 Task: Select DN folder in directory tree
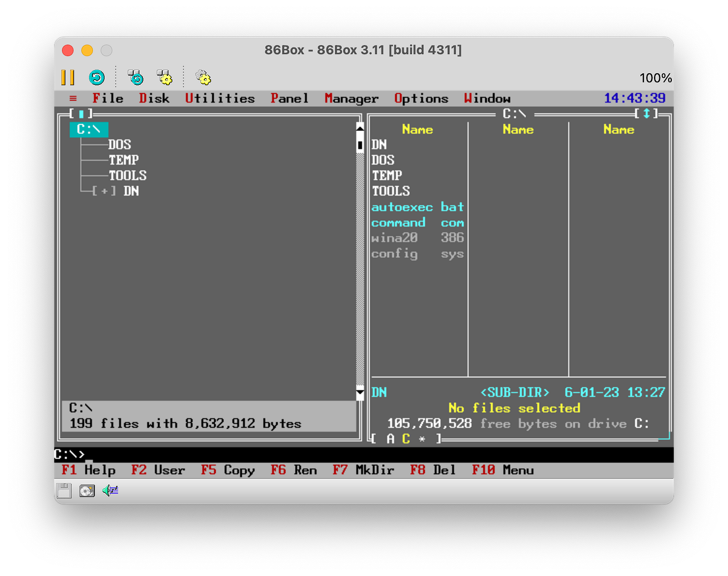tap(131, 191)
